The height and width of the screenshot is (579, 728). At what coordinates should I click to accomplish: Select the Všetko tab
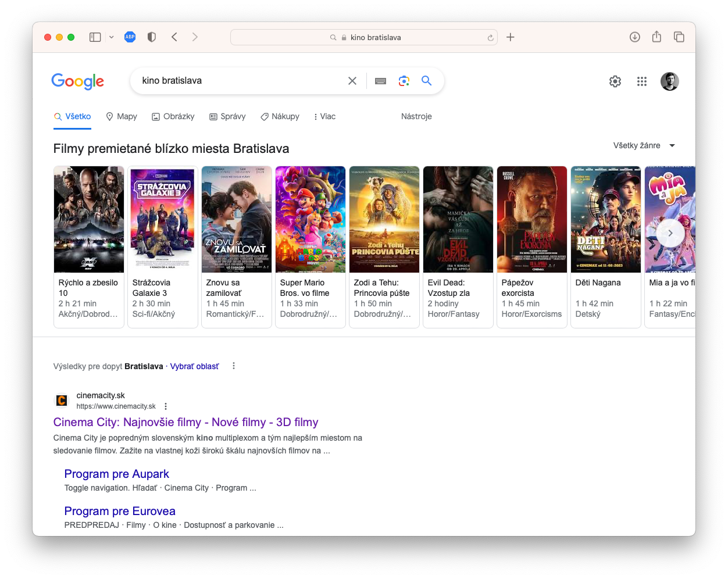(73, 116)
